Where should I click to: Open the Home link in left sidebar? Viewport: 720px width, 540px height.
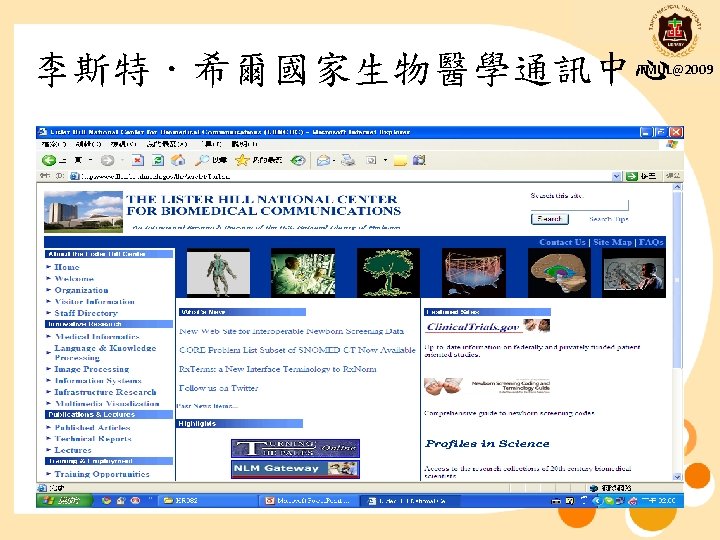67,267
